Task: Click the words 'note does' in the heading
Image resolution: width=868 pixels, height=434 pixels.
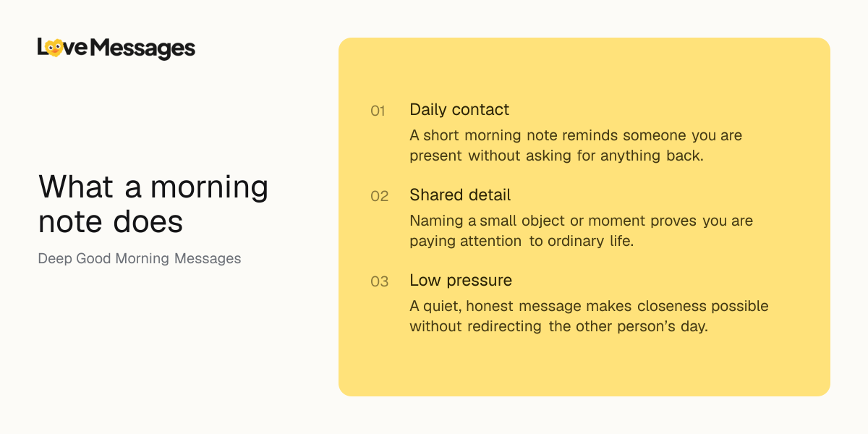Action: tap(111, 221)
